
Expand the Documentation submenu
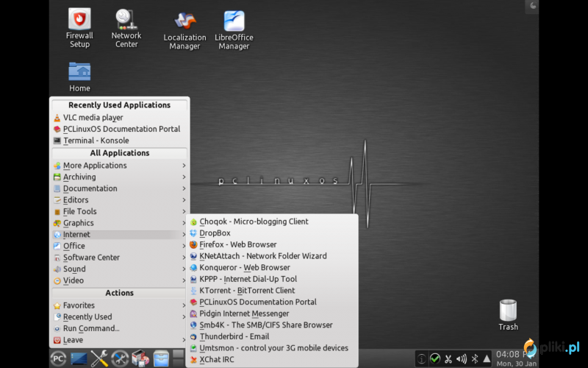(x=120, y=188)
